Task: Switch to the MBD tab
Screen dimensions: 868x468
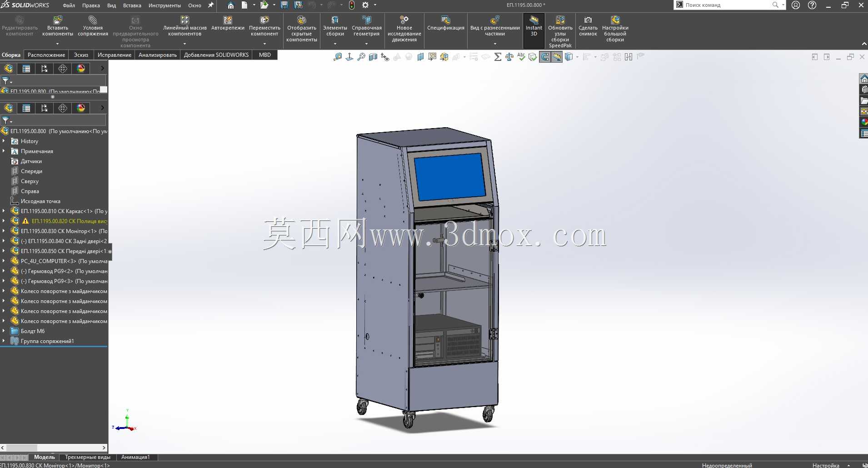Action: pos(264,55)
